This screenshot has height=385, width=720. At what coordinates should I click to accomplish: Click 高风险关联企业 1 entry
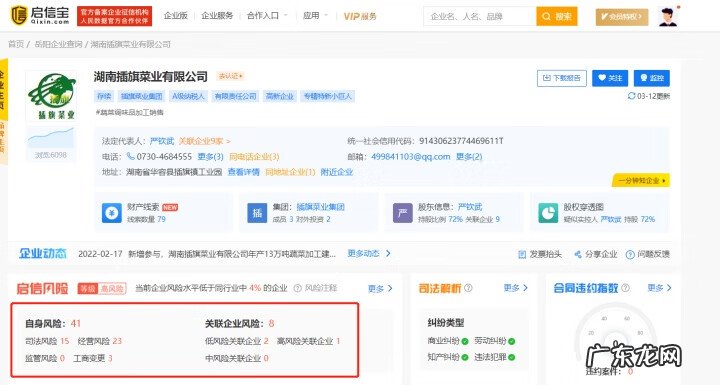(x=309, y=341)
